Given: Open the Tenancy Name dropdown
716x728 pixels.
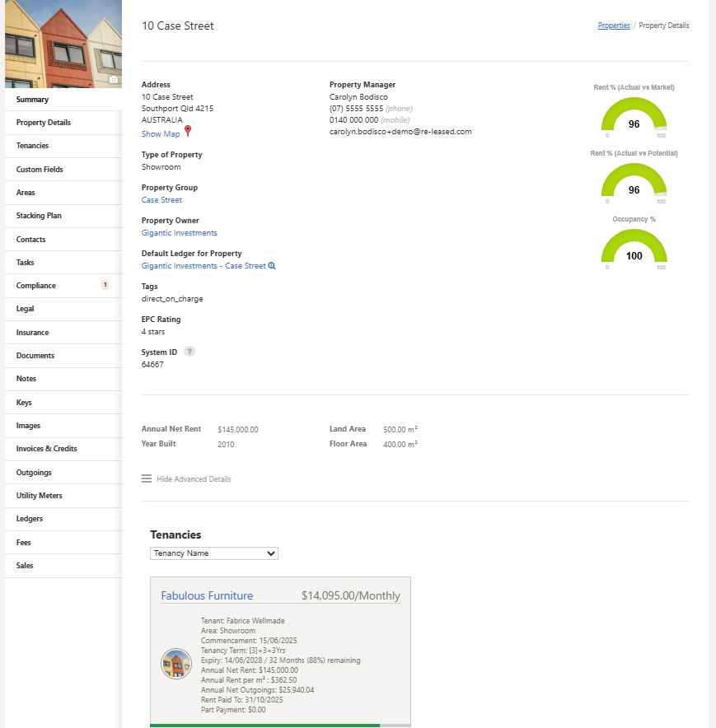Looking at the screenshot, I should (214, 553).
